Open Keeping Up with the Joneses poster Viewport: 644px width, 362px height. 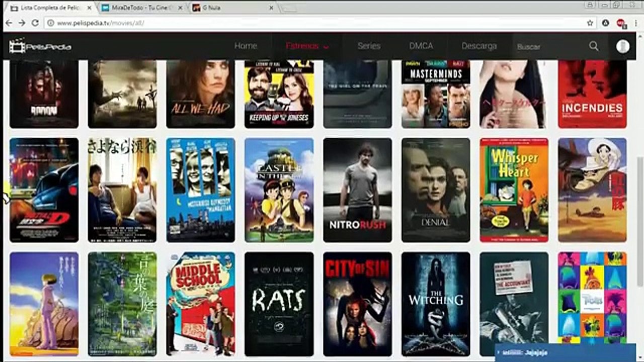click(x=279, y=94)
